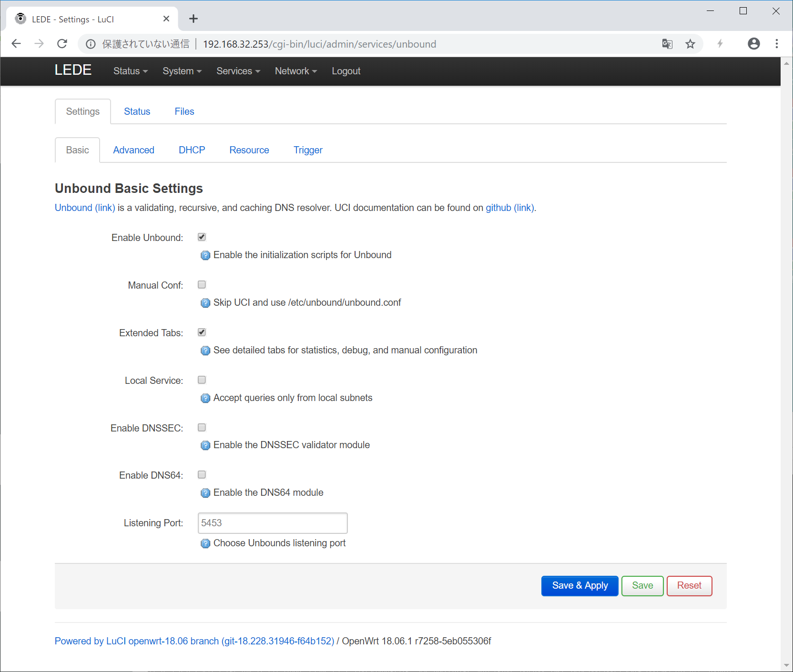Click help icon beside DNSSEC validator description
793x672 pixels.
coord(205,445)
